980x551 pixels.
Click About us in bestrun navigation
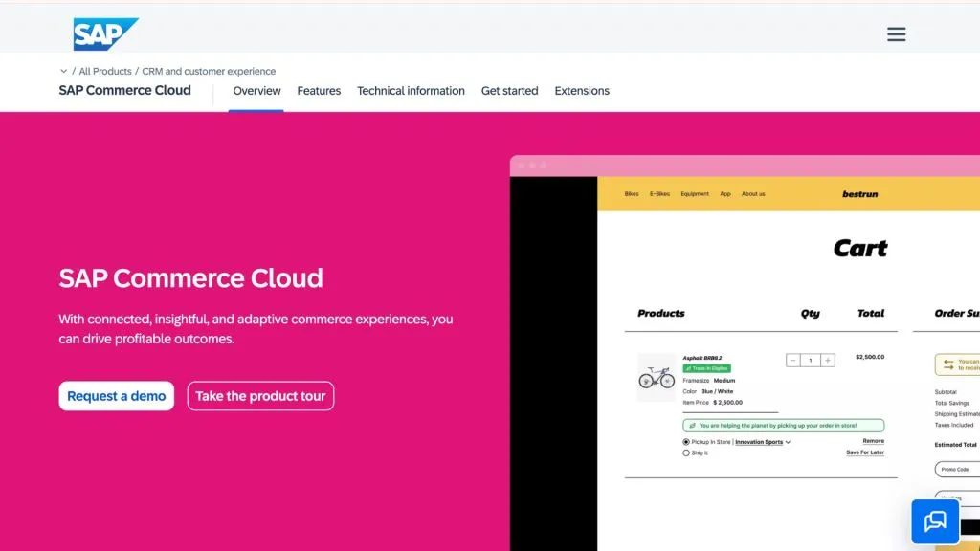753,194
